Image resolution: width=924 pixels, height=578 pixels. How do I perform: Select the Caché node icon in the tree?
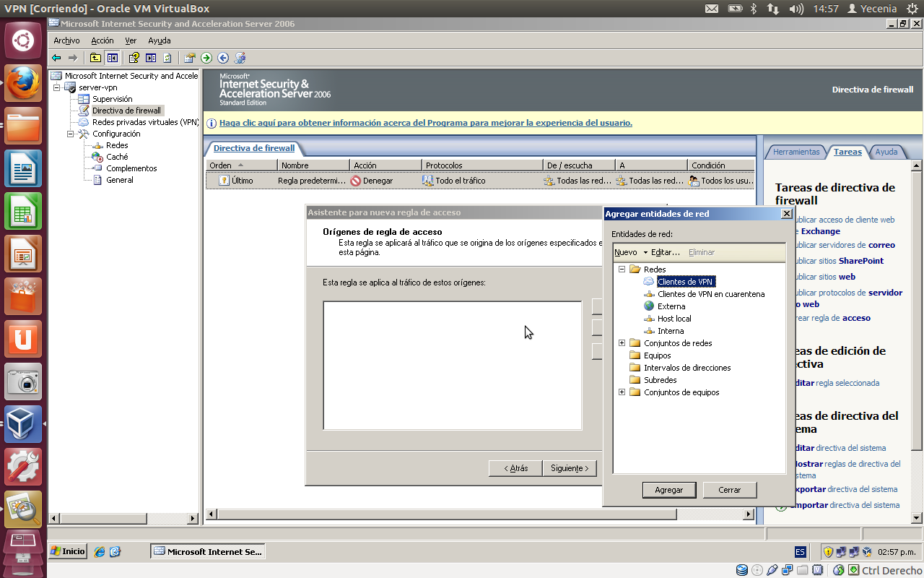(x=98, y=157)
